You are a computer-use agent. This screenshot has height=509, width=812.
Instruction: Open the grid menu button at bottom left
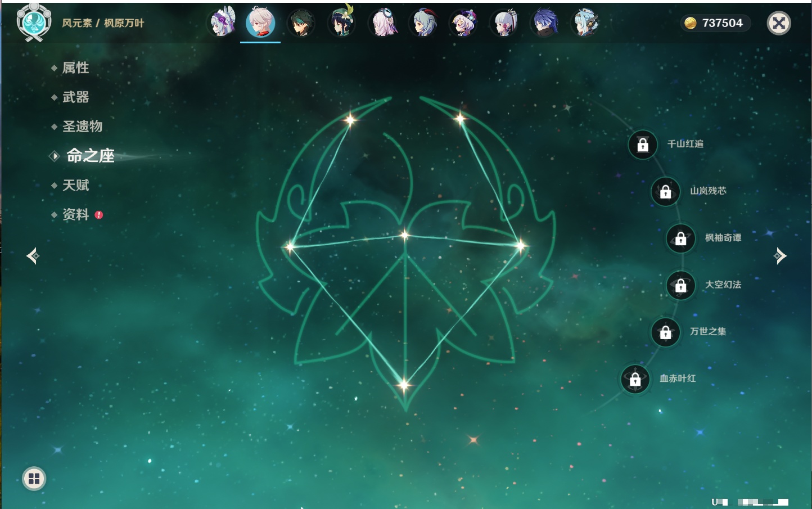point(34,479)
